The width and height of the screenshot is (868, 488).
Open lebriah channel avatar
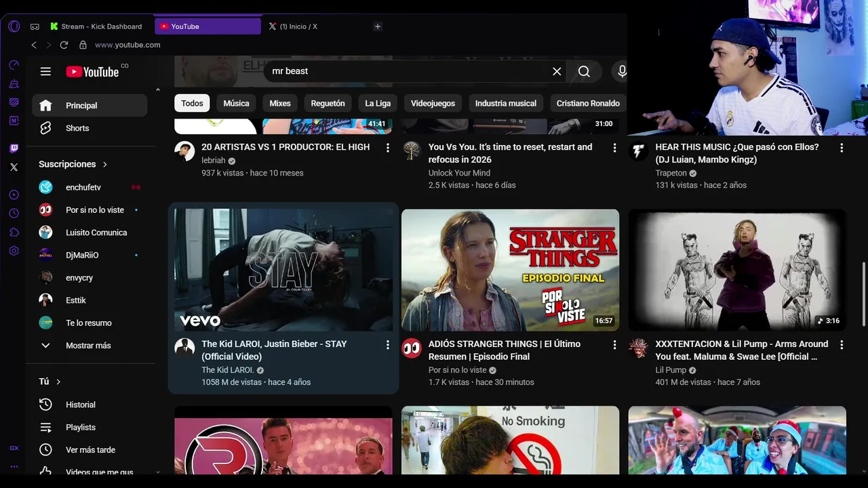(x=184, y=151)
